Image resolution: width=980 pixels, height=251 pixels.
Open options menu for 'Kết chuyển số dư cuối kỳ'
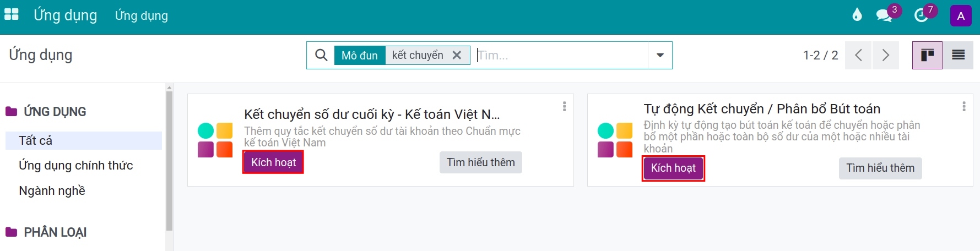(x=564, y=106)
